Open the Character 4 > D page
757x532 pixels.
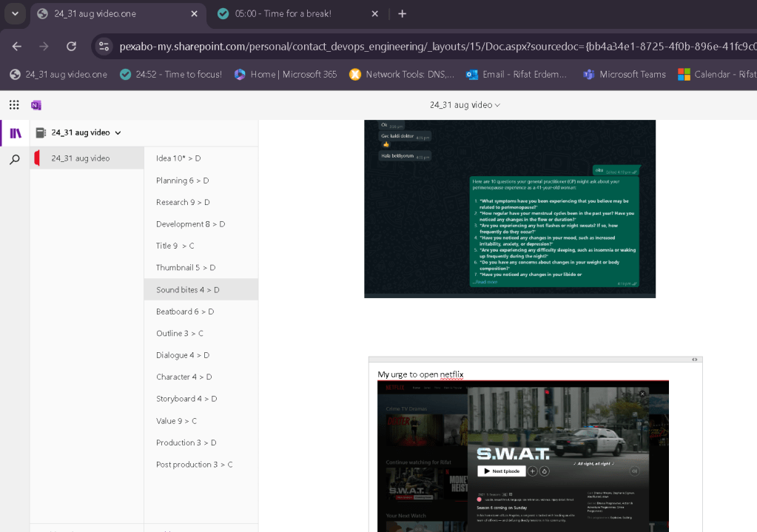pyautogui.click(x=201, y=377)
